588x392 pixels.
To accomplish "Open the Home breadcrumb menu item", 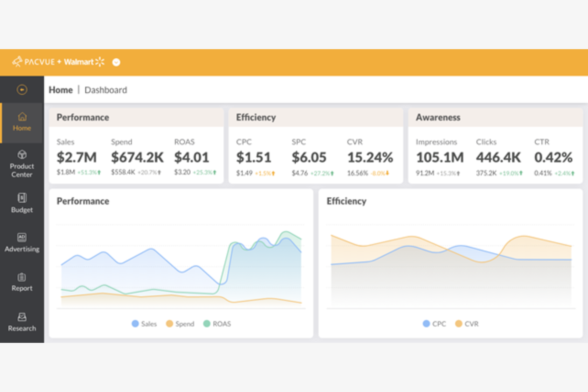I will [x=60, y=90].
